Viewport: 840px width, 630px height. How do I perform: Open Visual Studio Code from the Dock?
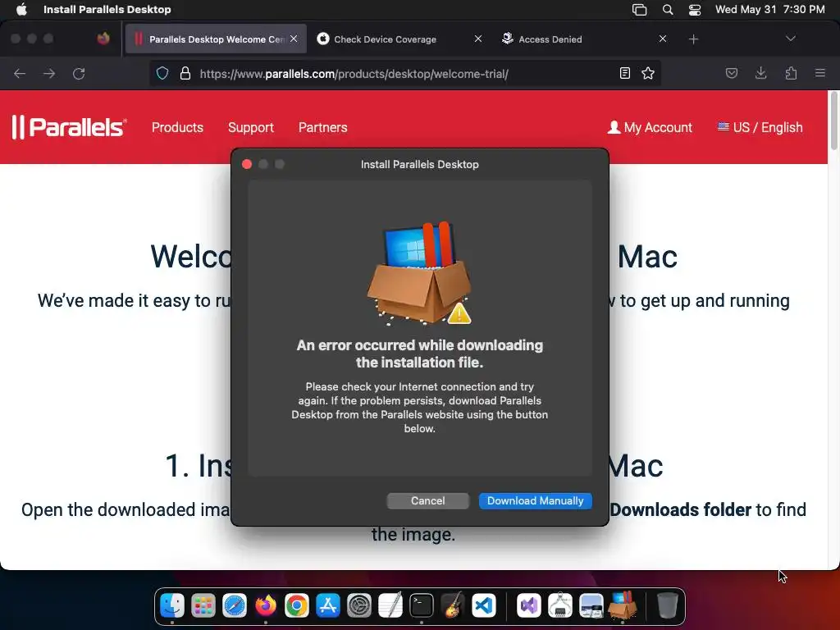click(x=484, y=606)
